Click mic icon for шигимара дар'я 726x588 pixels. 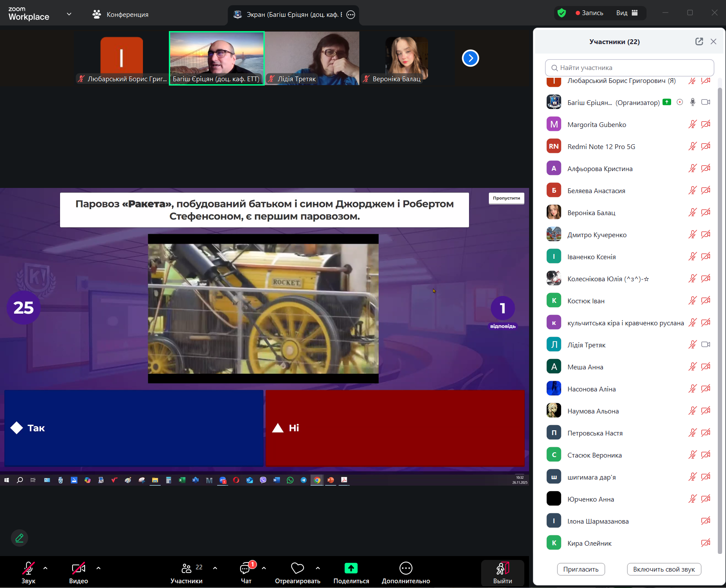click(692, 477)
